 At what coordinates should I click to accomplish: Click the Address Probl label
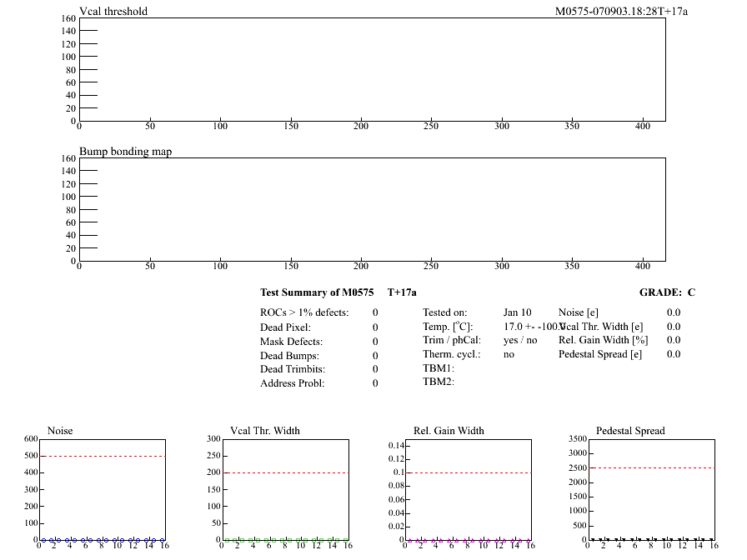click(x=292, y=383)
